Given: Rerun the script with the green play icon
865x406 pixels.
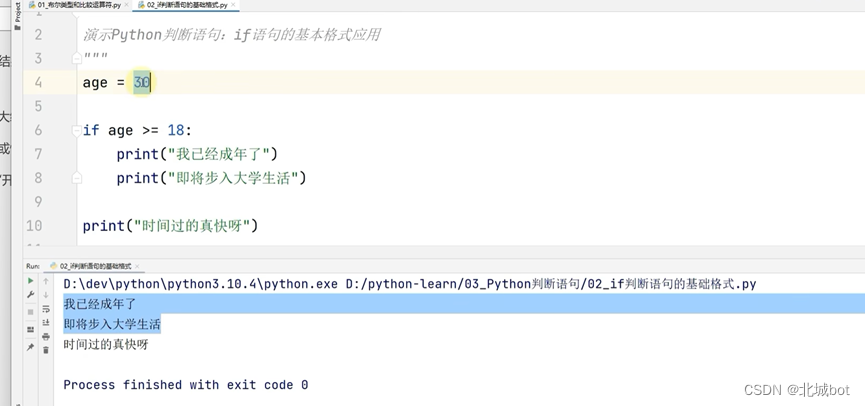Looking at the screenshot, I should coord(30,281).
